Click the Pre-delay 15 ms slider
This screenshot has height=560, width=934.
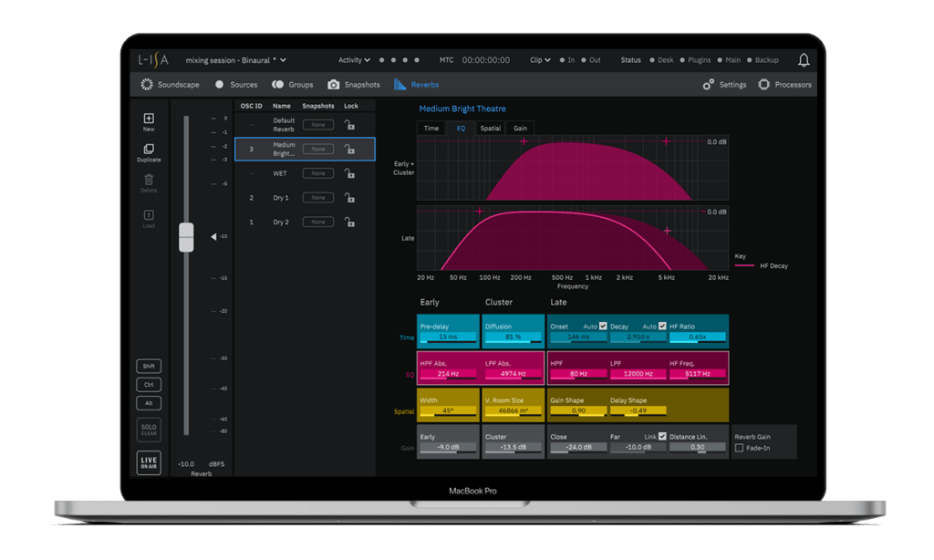click(x=448, y=337)
